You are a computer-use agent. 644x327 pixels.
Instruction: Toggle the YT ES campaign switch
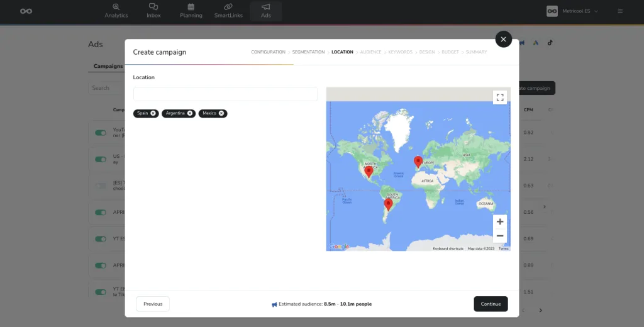[x=101, y=239]
